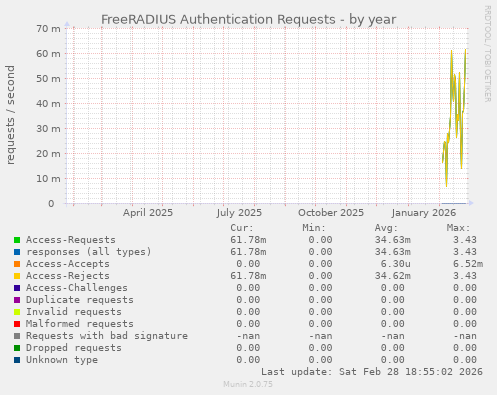497x395 pixels.
Task: Click Access-Requests current value 61.78m
Action: pos(248,240)
